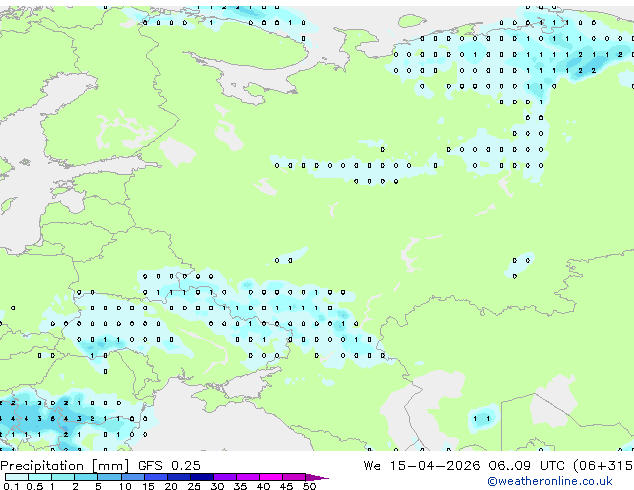Select the legend swatch between 5 and 10
Viewport: 634px width, 490px height.
[x=109, y=477]
